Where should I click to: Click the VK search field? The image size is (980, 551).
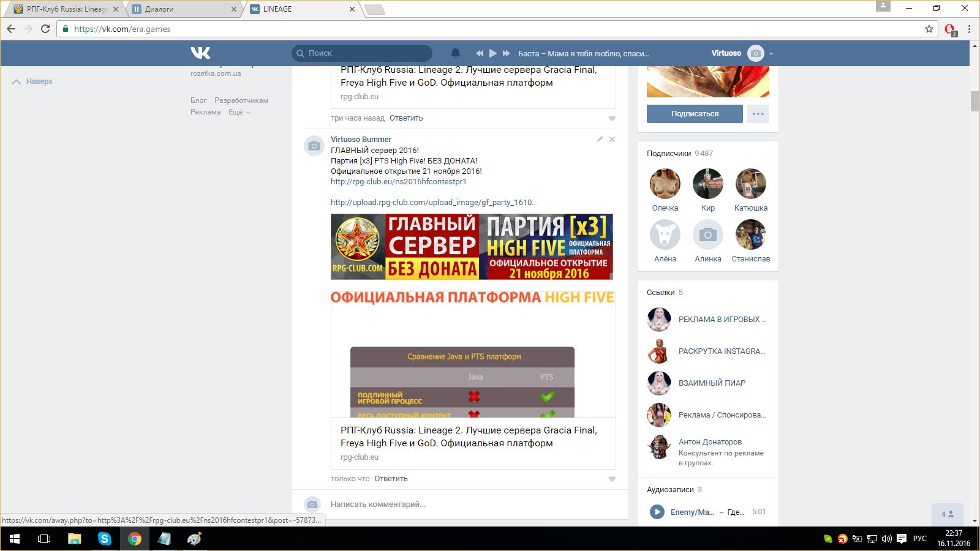pyautogui.click(x=362, y=53)
